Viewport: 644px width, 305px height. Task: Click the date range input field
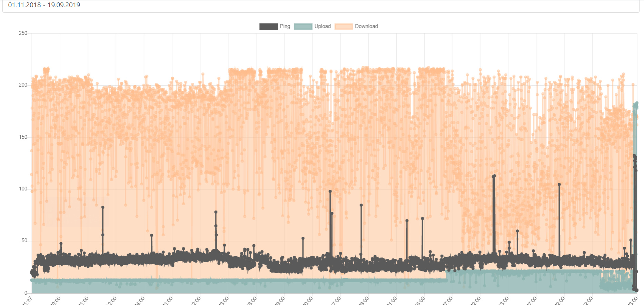[321, 6]
